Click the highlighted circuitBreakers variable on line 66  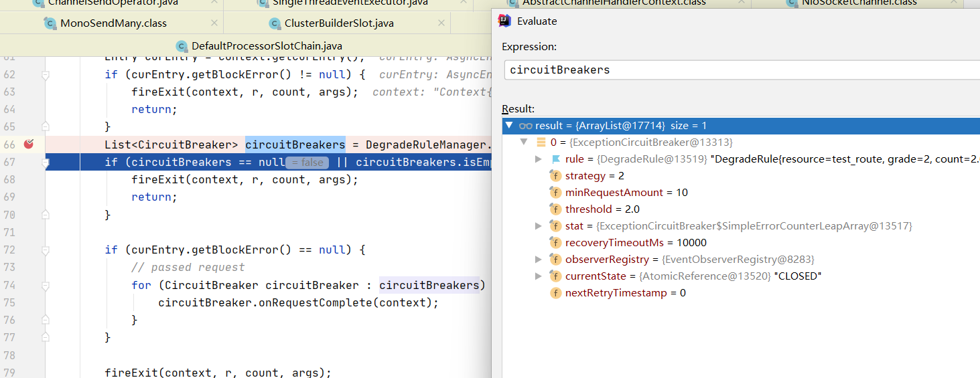[295, 145]
